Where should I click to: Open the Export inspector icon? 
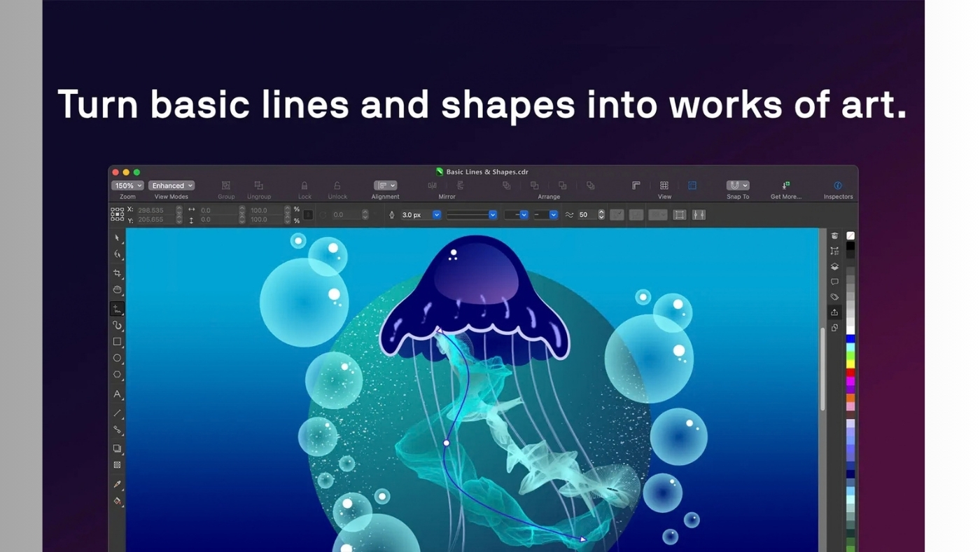point(834,312)
